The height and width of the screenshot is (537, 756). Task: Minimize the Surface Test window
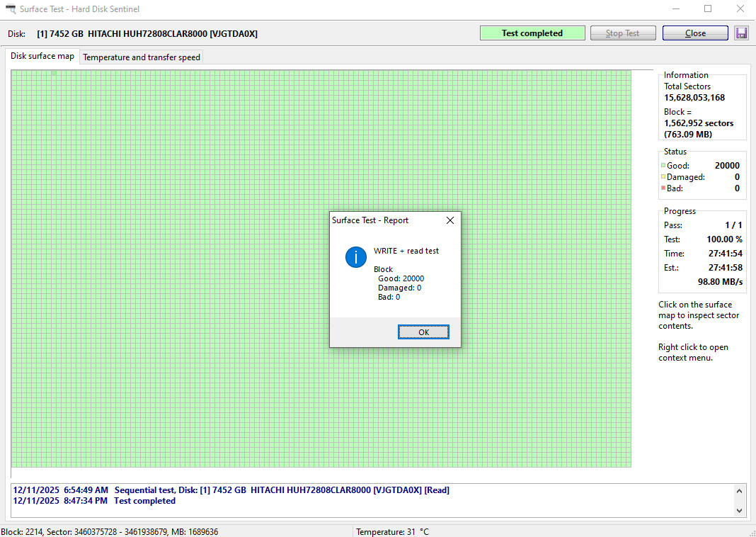pos(676,9)
